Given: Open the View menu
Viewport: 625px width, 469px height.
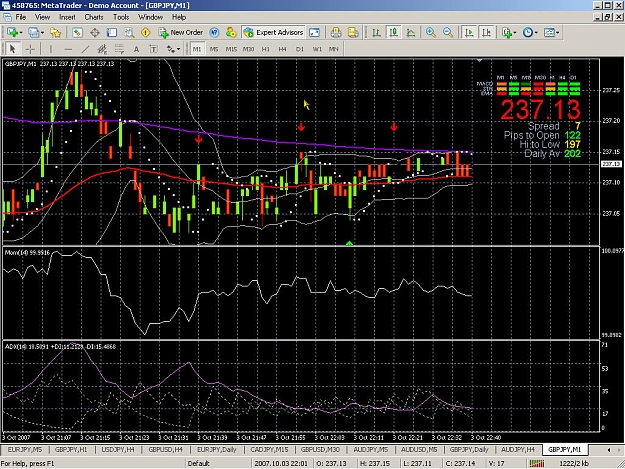Looking at the screenshot, I should pyautogui.click(x=42, y=17).
